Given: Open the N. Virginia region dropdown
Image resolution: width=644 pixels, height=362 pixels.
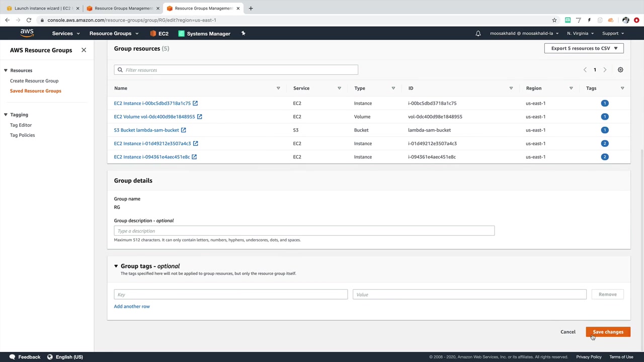Looking at the screenshot, I should pyautogui.click(x=580, y=33).
